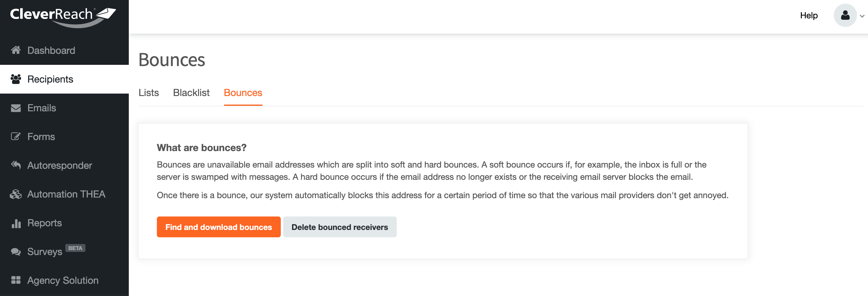Click the Recipients people icon
The width and height of the screenshot is (868, 296).
tap(16, 79)
